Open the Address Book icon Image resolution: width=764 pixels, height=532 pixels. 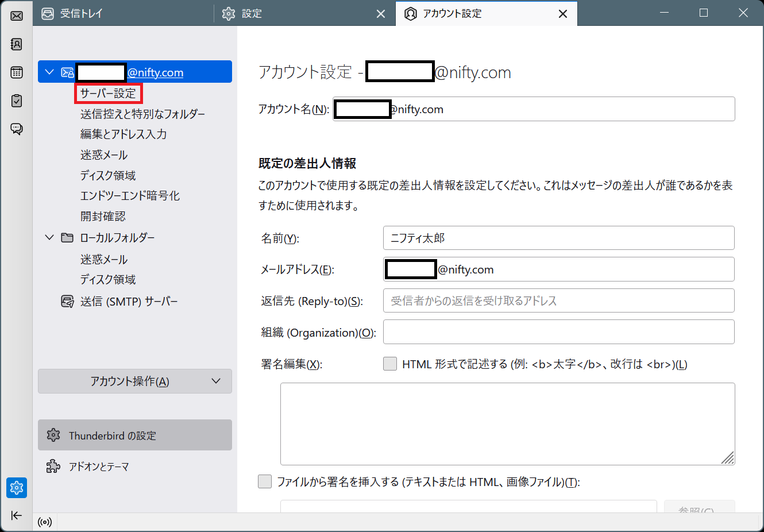pyautogui.click(x=17, y=44)
